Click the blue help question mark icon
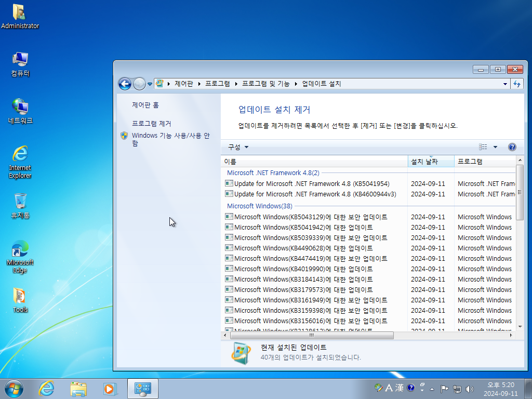532x399 pixels. [x=512, y=147]
